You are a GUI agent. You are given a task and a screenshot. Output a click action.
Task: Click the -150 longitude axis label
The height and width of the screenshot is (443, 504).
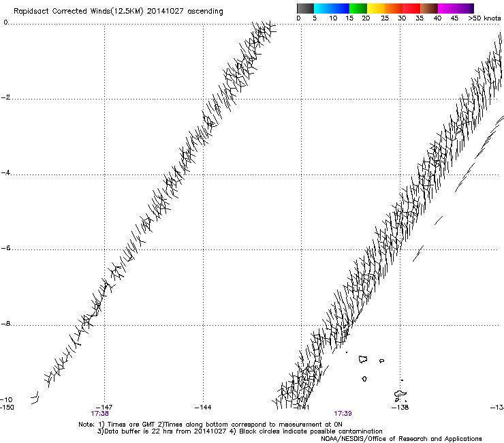tap(7, 408)
